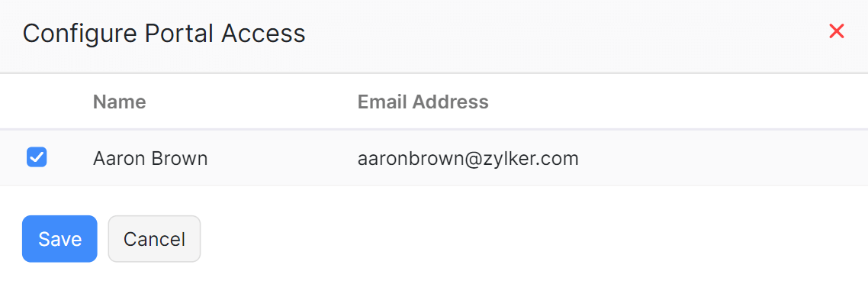Cancel the portal access configuration
Viewport: 868px width, 281px height.
[x=154, y=239]
